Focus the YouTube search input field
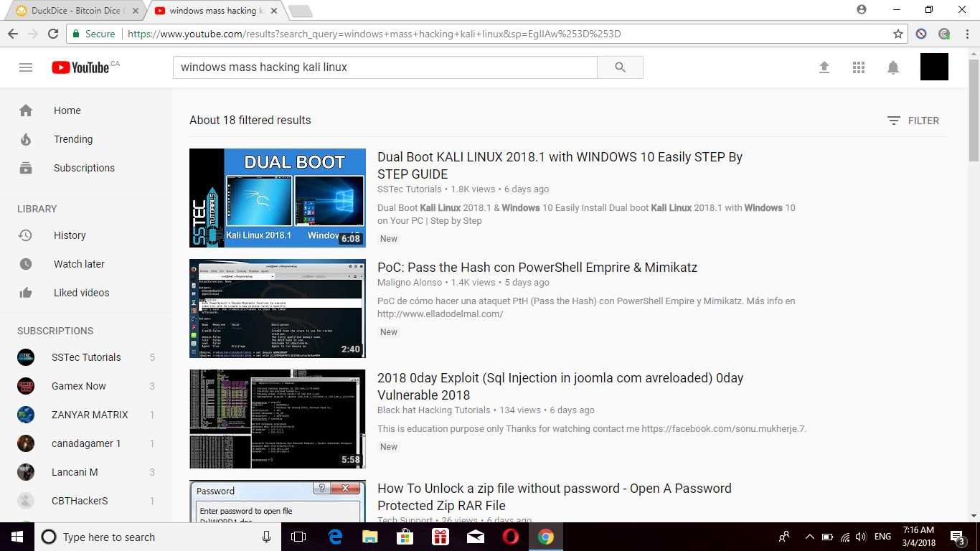 click(x=385, y=67)
